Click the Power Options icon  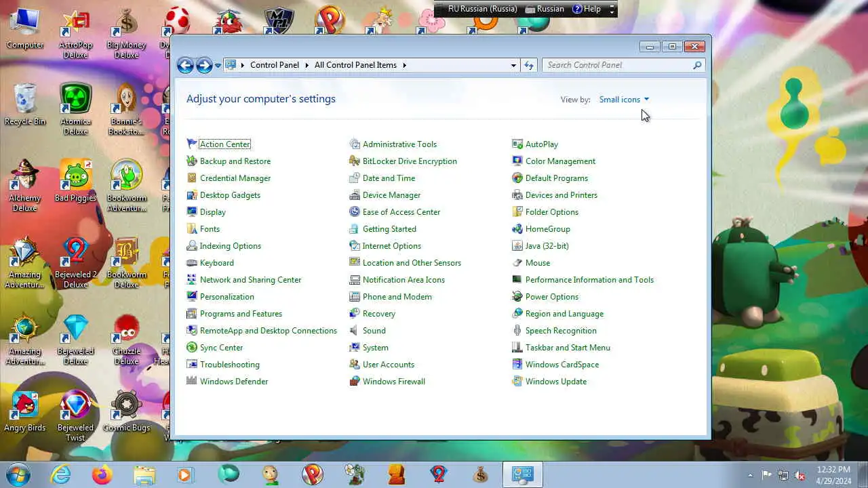[x=517, y=296]
